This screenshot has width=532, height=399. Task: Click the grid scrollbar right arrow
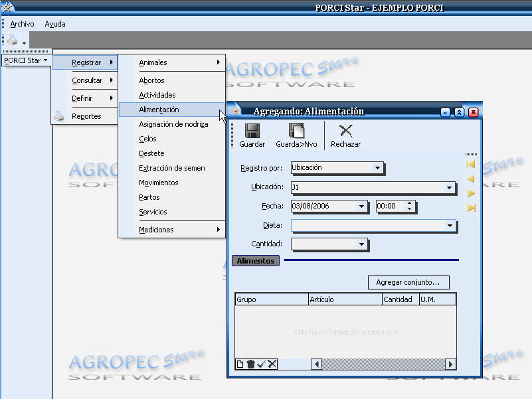(450, 364)
